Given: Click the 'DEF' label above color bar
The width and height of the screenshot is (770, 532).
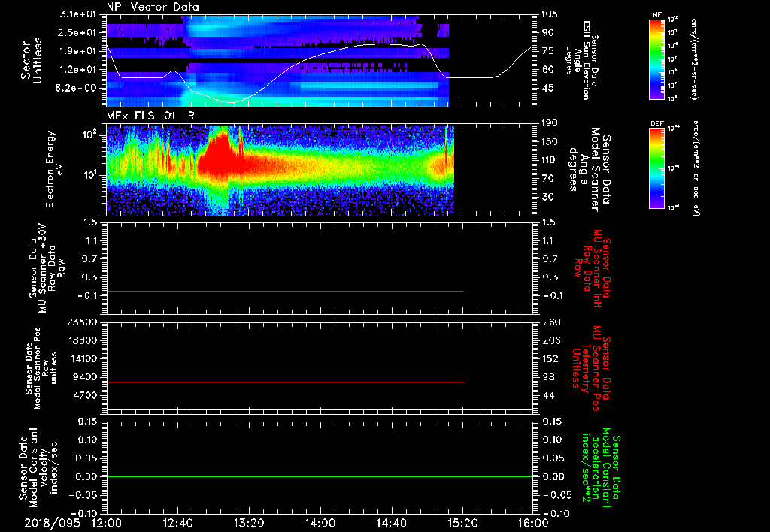Looking at the screenshot, I should click(657, 124).
